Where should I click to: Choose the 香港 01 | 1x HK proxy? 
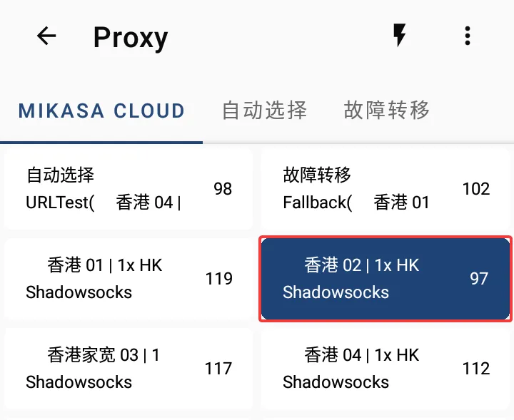pos(128,279)
